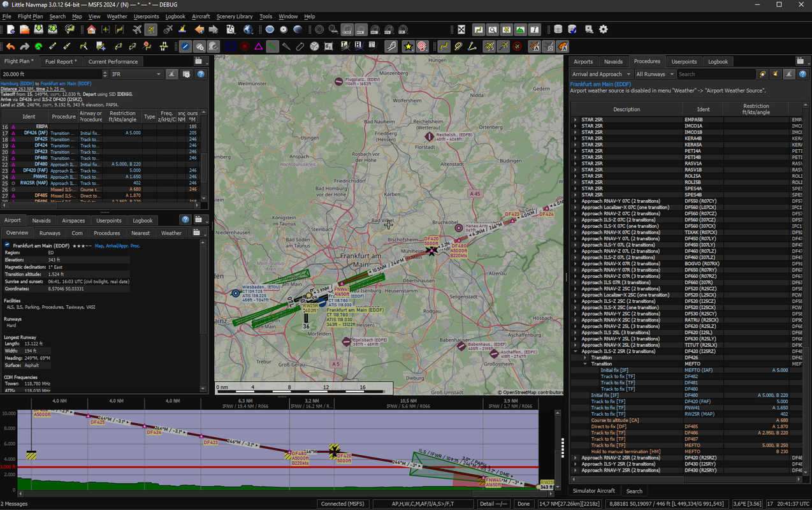Click the Hamburg (EDDH) link

click(x=17, y=84)
